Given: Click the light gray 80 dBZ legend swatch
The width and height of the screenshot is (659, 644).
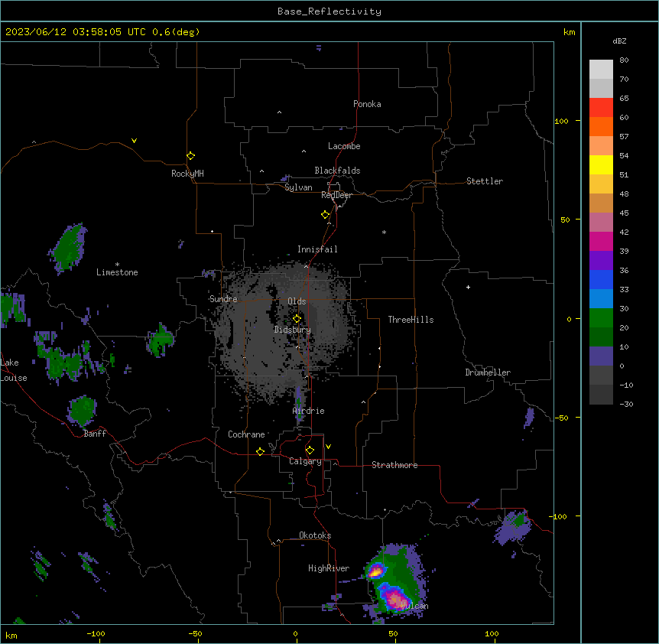Looking at the screenshot, I should coord(601,70).
